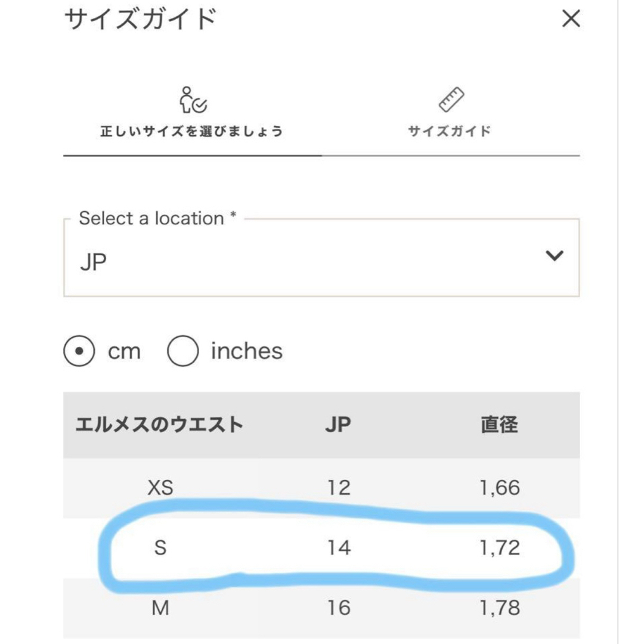644x644 pixels.
Task: Click the JP column header
Action: pyautogui.click(x=339, y=425)
